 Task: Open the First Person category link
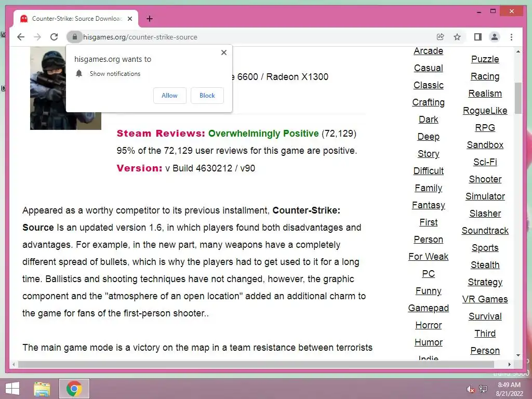point(428,231)
